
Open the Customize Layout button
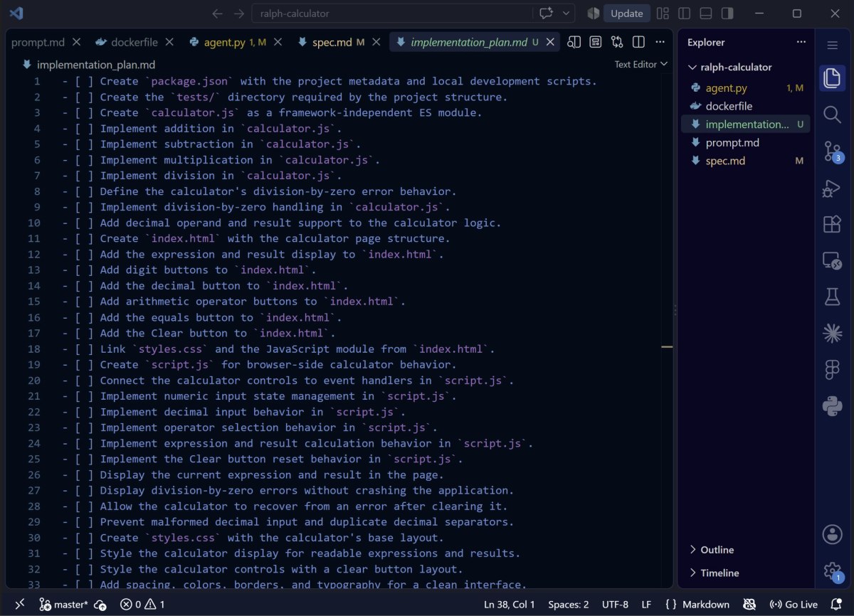click(x=663, y=14)
